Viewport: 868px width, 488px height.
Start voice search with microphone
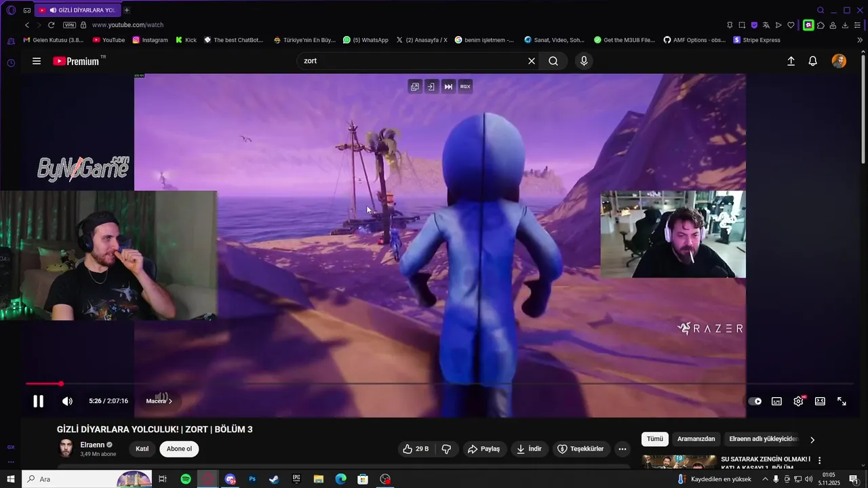584,61
